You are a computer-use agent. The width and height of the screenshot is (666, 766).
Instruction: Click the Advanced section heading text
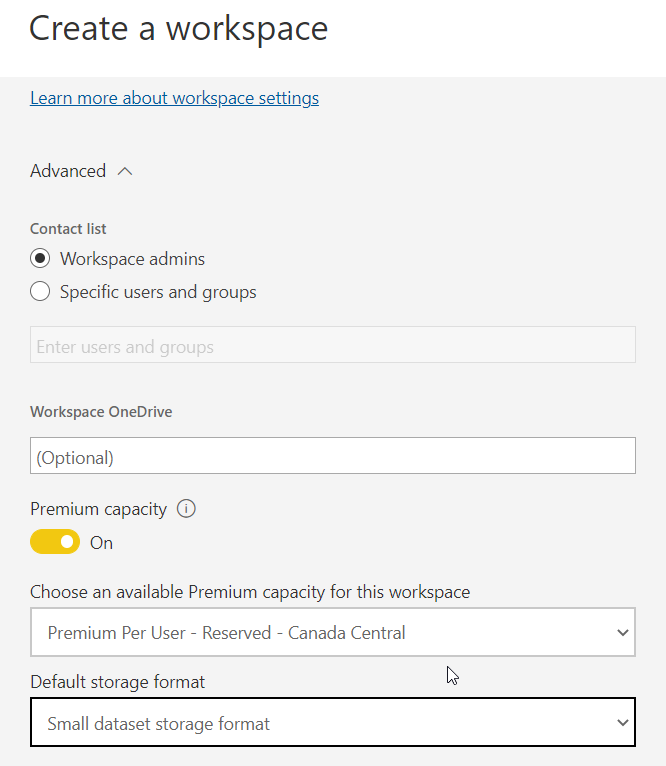click(x=68, y=171)
